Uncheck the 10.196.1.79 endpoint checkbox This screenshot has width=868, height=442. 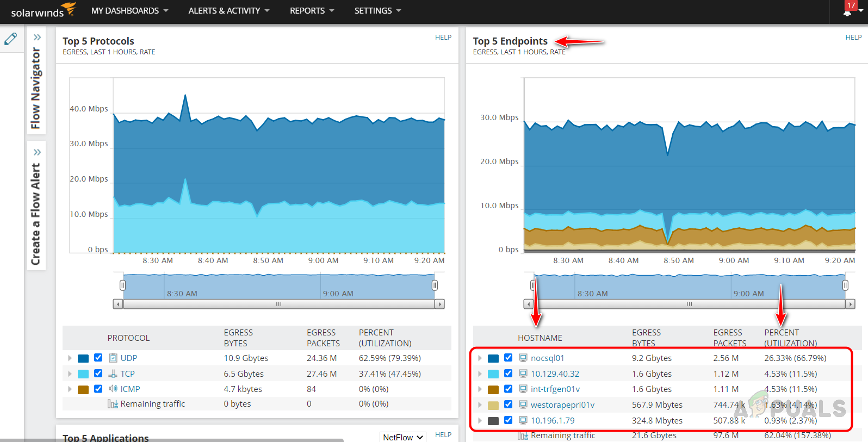coord(508,420)
